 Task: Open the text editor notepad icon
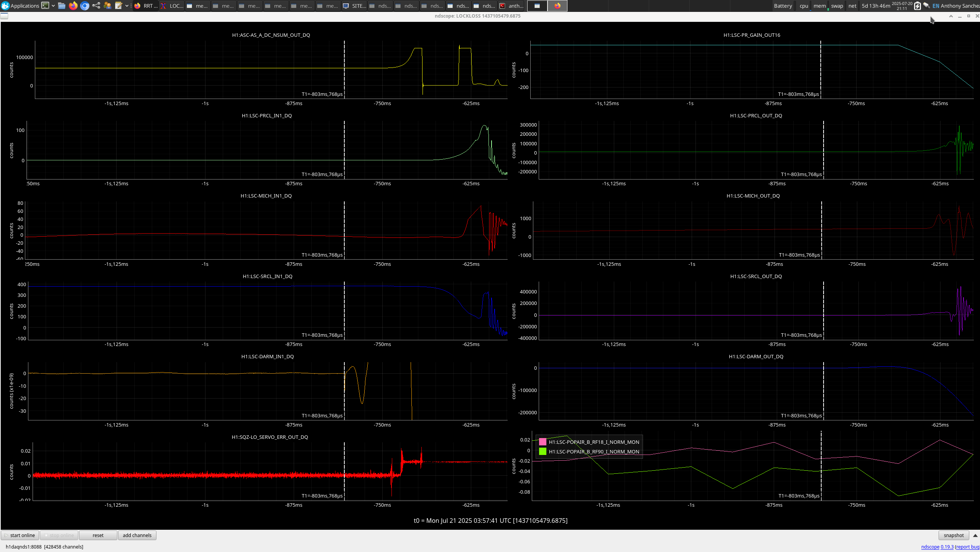118,6
